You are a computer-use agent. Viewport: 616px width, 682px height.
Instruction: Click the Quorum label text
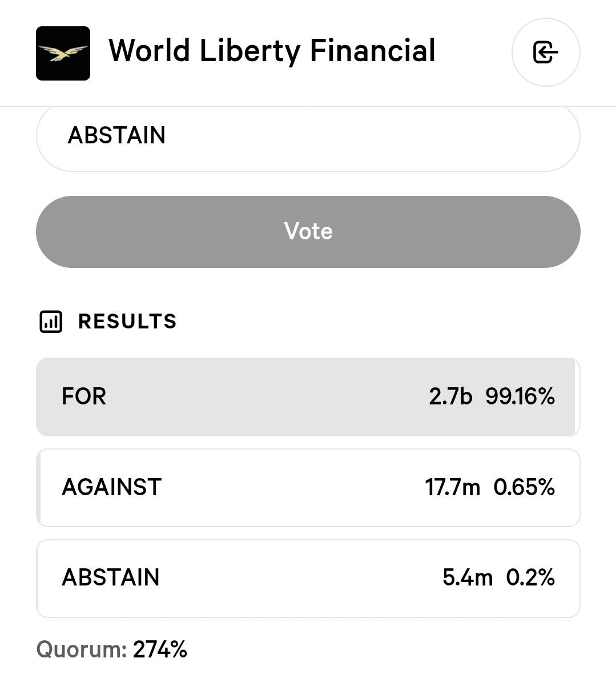(x=81, y=649)
